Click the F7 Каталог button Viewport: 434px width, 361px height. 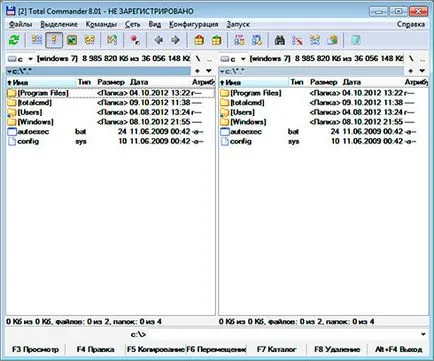point(276,349)
